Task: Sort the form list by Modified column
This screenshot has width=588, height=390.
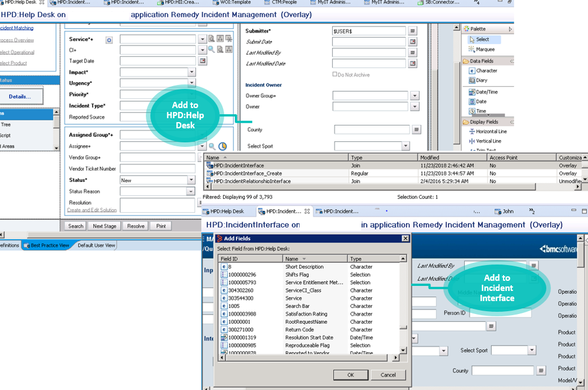Action: [452, 158]
